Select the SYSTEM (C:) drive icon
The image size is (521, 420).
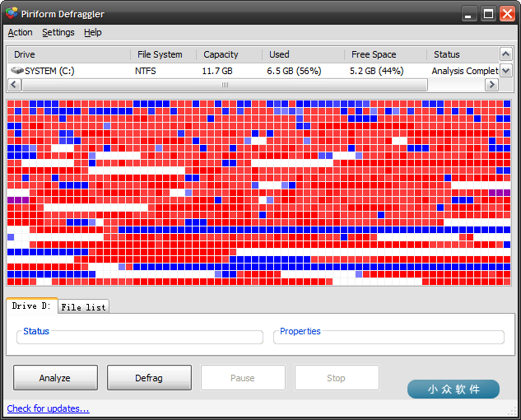[16, 71]
